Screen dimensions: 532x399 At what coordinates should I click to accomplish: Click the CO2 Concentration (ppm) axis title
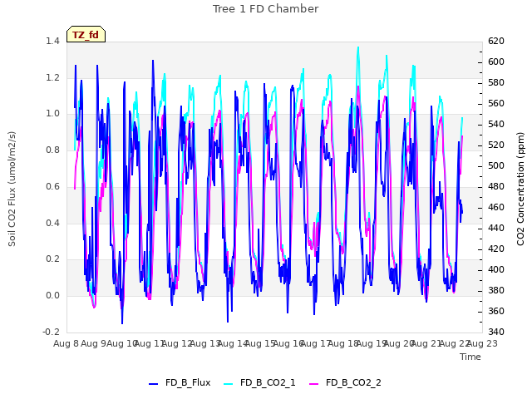coord(520,189)
